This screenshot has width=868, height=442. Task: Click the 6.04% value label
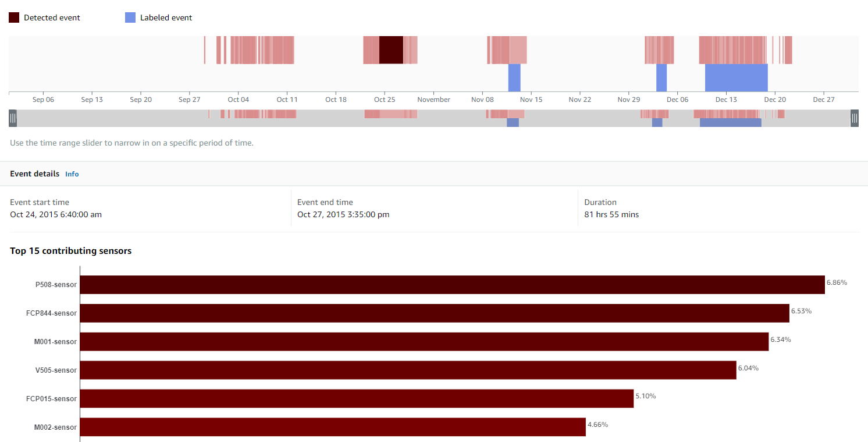click(748, 368)
